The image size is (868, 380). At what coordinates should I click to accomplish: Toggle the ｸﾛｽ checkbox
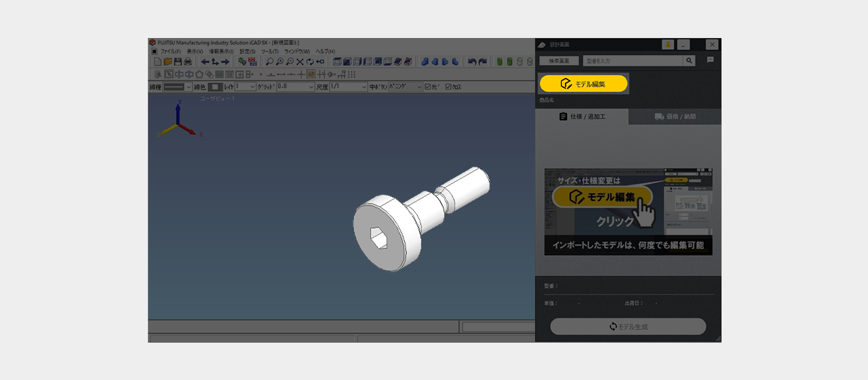pos(448,87)
